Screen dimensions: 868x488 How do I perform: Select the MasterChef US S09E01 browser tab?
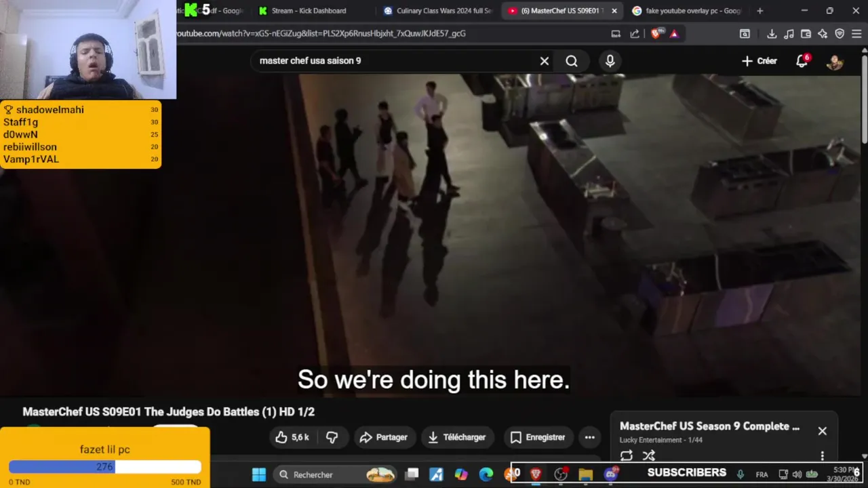point(556,11)
